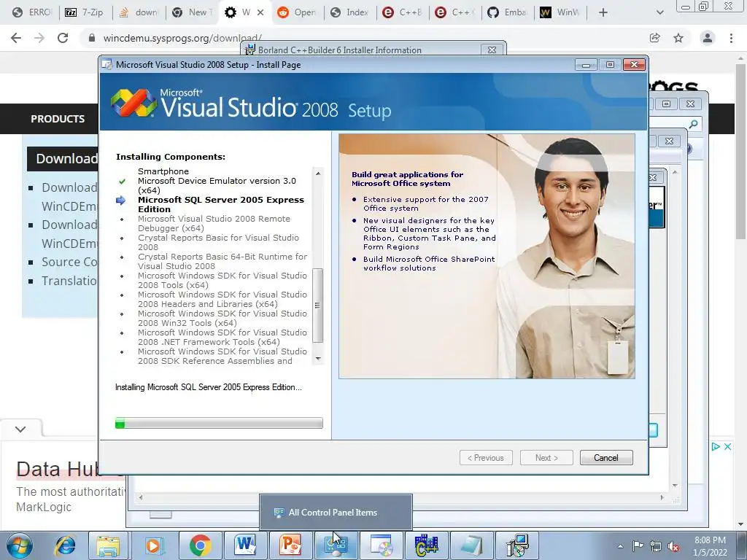Click the AdChoices icon on the ad
The height and width of the screenshot is (560, 747).
716,447
